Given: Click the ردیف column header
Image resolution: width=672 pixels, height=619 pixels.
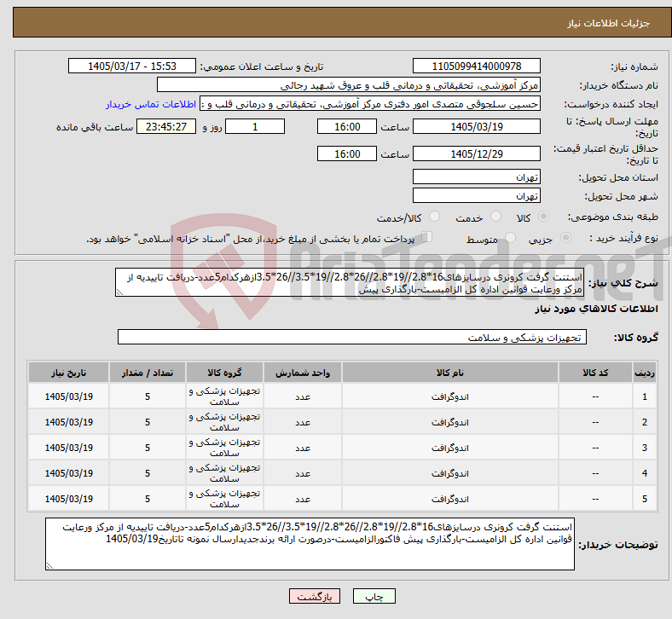Looking at the screenshot, I should [x=644, y=373].
